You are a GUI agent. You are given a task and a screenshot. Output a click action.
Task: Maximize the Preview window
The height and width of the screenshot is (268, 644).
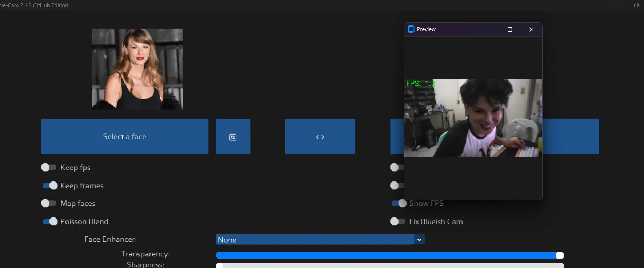click(x=510, y=29)
